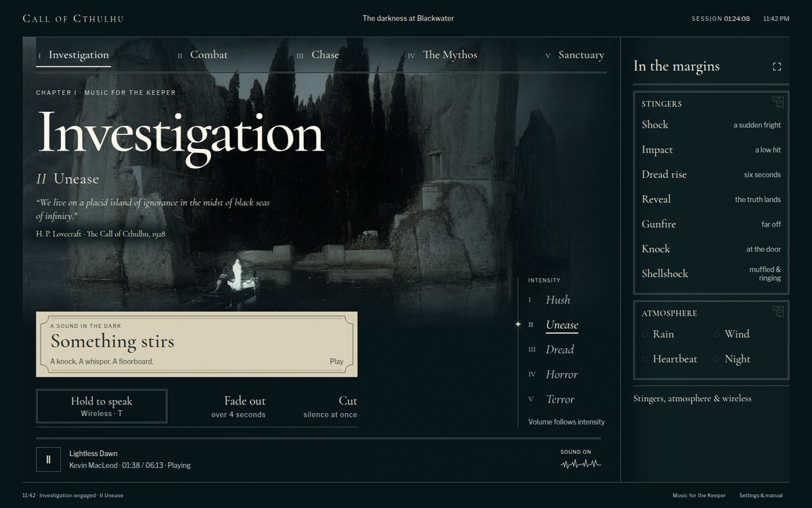This screenshot has width=812, height=508.
Task: Go to the Sanctuary tab
Action: tap(574, 55)
